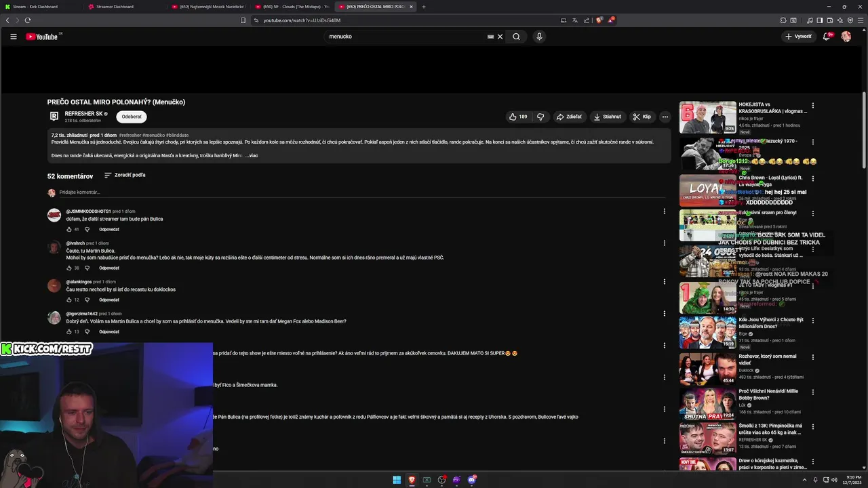Viewport: 868px width, 488px height.
Task: Open the REFRESHER SK channel avatar
Action: pos(54,117)
